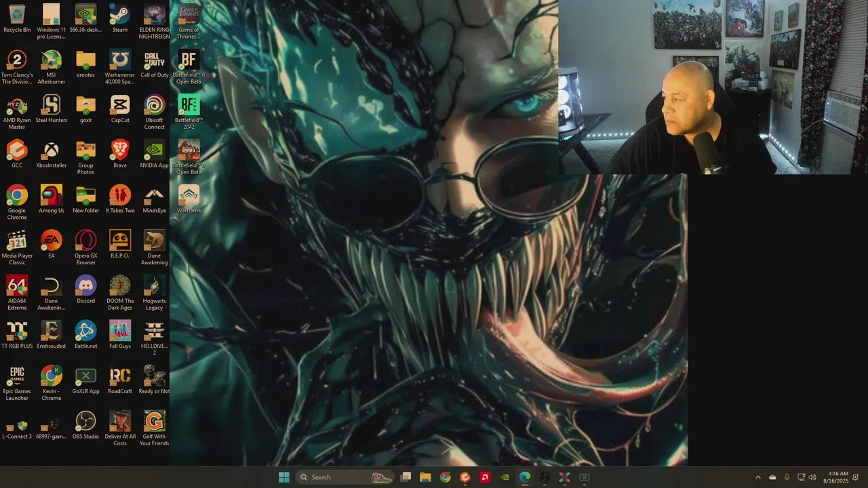The image size is (868, 488).
Task: Open the Steam desktop shortcut
Action: (x=120, y=19)
